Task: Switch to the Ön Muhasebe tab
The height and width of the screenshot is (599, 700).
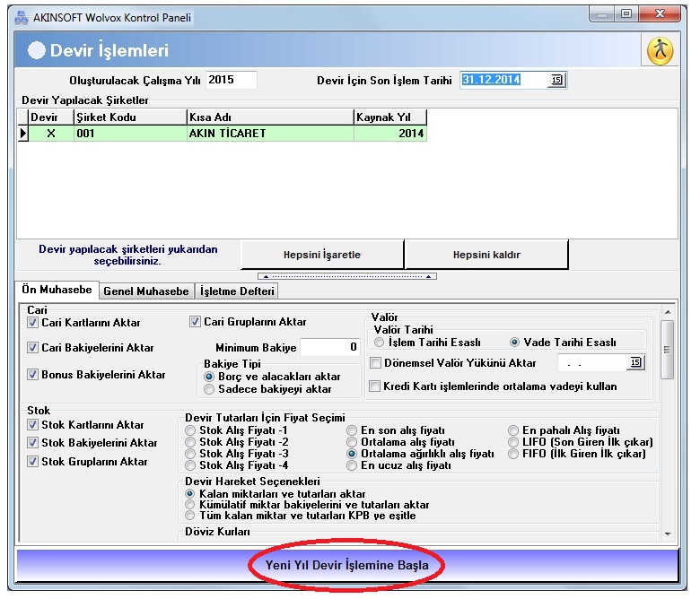Action: tap(57, 290)
